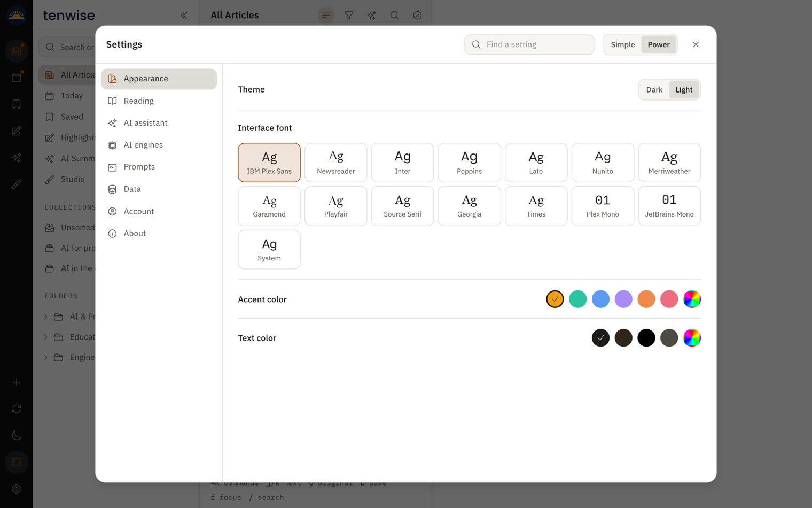Open settings using the gear icon in the left rail
This screenshot has width=812, height=508.
click(x=17, y=489)
